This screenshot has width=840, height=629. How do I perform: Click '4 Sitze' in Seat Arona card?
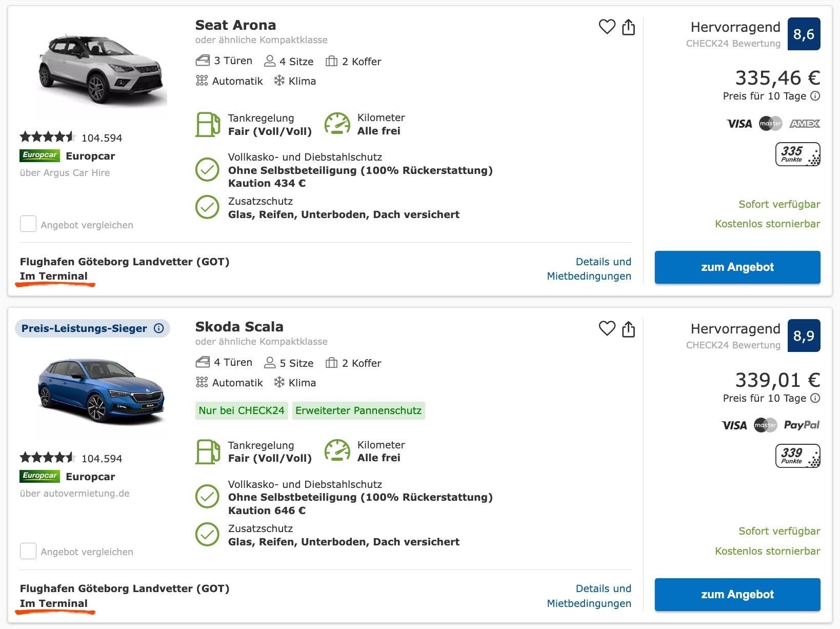click(x=289, y=62)
